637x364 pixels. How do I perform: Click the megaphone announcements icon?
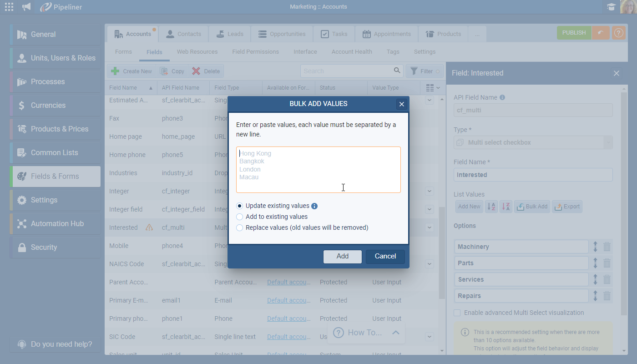point(27,7)
